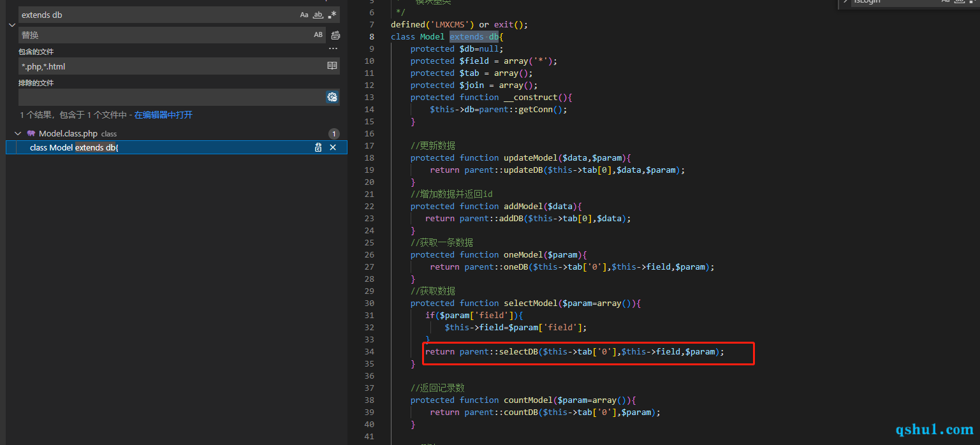Screen dimensions: 980x445
Task: Click the 排除的文件 label
Action: click(36, 83)
